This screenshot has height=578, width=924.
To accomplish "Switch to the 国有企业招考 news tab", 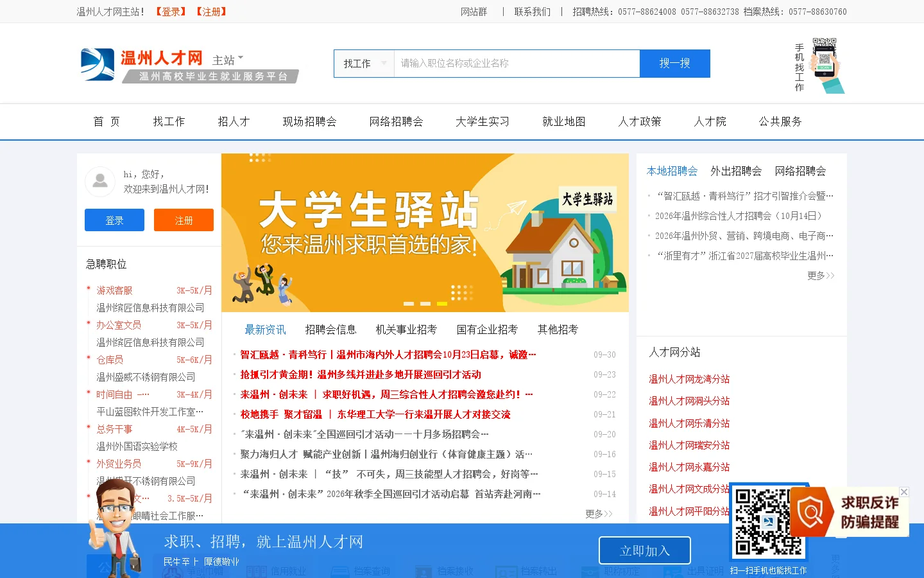I will click(x=487, y=329).
